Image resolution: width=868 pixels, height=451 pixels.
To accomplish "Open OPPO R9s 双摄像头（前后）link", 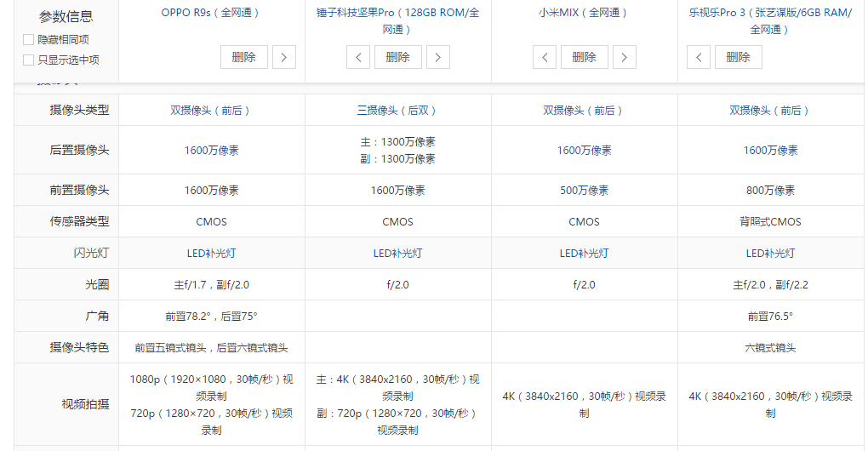I will point(211,111).
